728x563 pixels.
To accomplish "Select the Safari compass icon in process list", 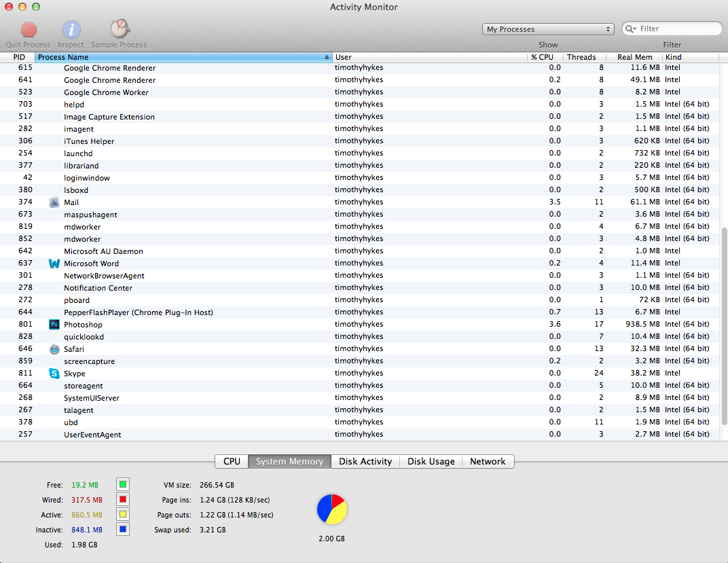I will 54,349.
